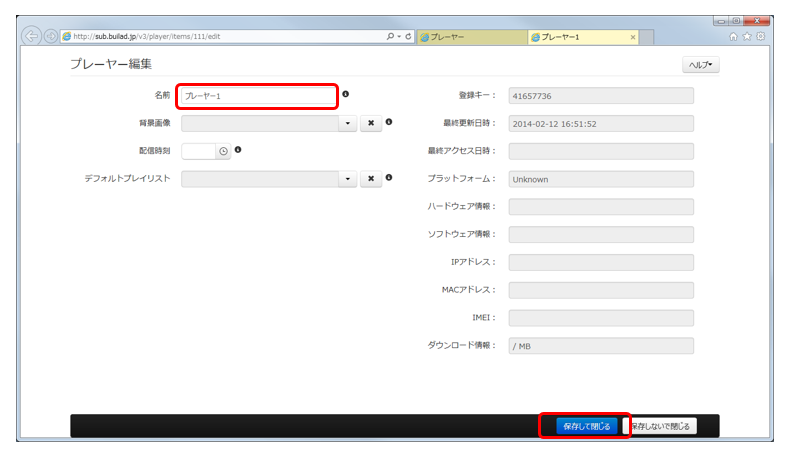Open a new blank browser tab
Screen dimensions: 791x455
pos(647,37)
